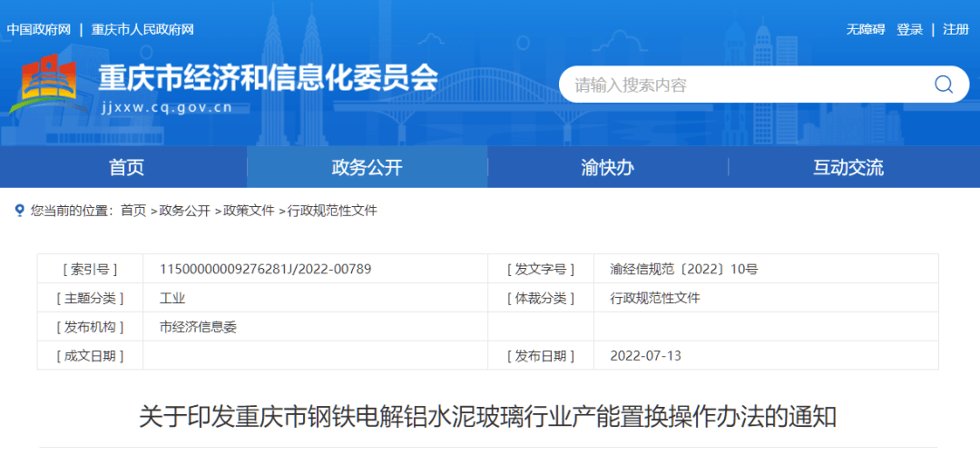Click the search magnifier icon

[x=944, y=84]
